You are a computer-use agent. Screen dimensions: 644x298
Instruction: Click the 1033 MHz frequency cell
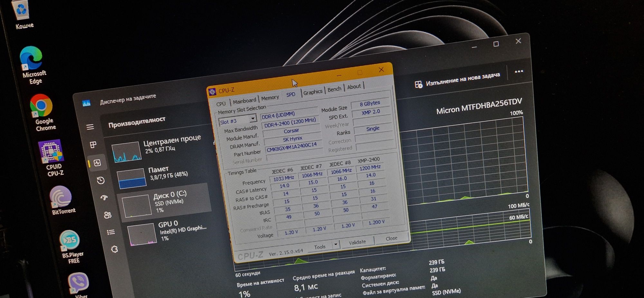[284, 178]
